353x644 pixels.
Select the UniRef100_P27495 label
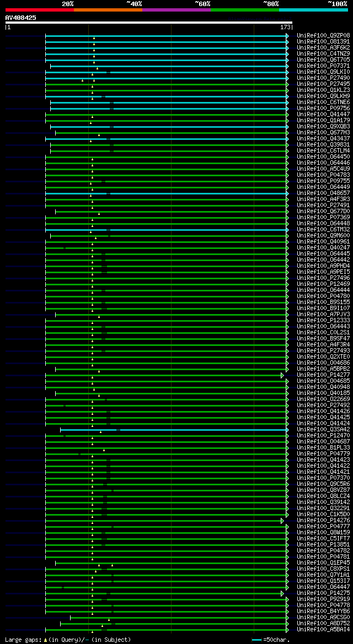click(323, 84)
